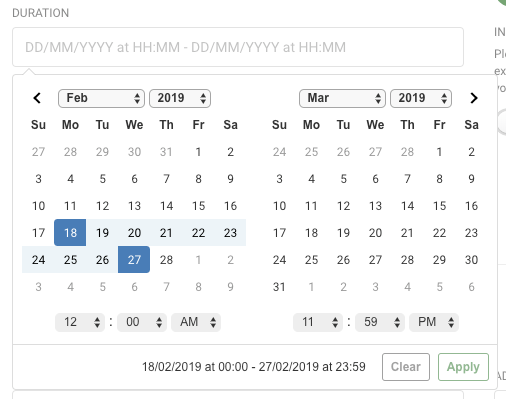Open the AM period selector
The height and width of the screenshot is (399, 506).
(x=196, y=322)
